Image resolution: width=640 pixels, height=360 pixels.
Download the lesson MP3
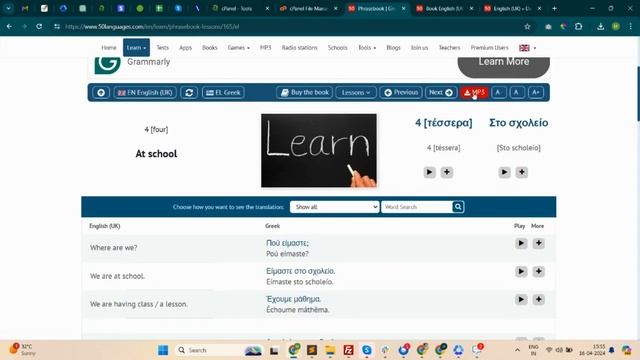474,93
